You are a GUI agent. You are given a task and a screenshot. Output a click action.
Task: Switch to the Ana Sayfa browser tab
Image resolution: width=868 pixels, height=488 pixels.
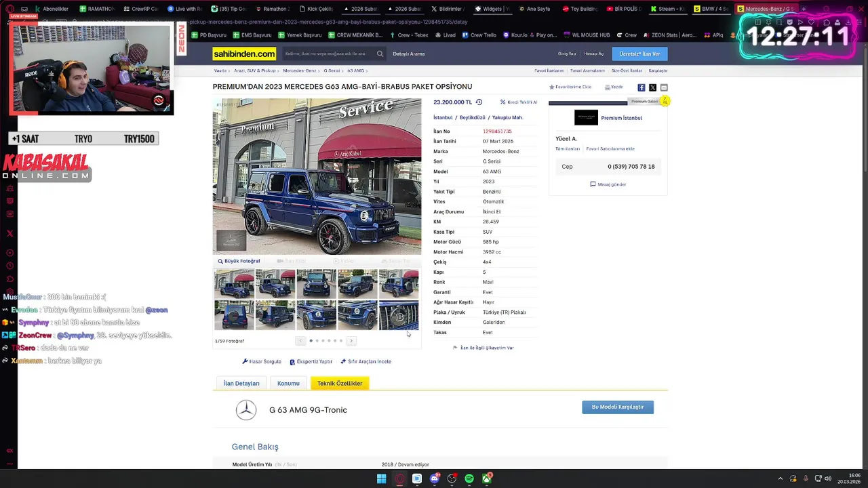click(534, 9)
